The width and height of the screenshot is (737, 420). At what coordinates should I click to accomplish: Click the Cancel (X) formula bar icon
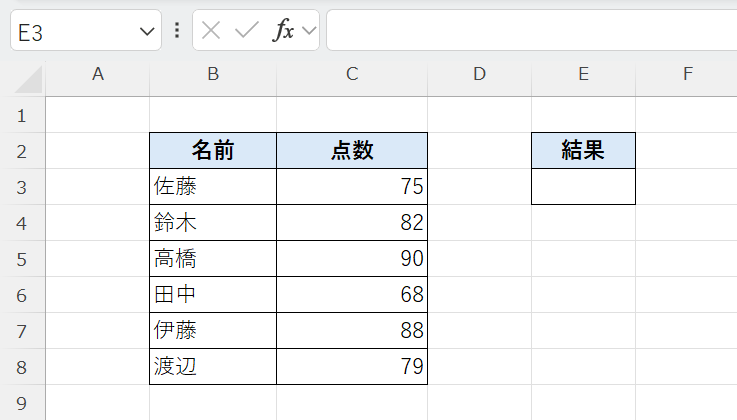coord(211,30)
